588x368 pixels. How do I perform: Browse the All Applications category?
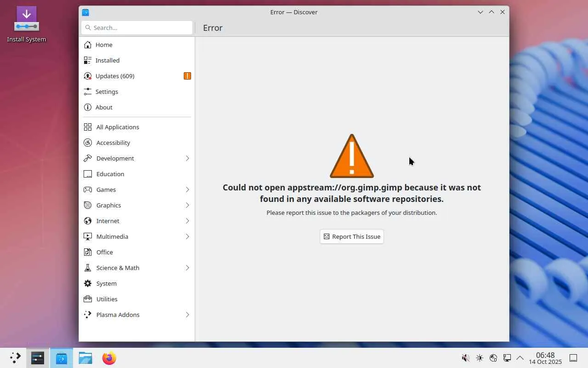(137, 127)
